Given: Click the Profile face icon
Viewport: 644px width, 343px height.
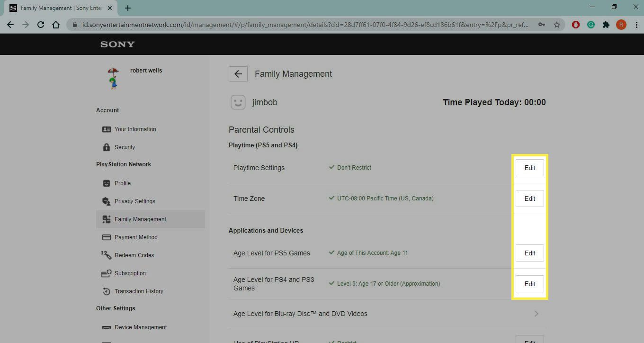Looking at the screenshot, I should pyautogui.click(x=107, y=183).
